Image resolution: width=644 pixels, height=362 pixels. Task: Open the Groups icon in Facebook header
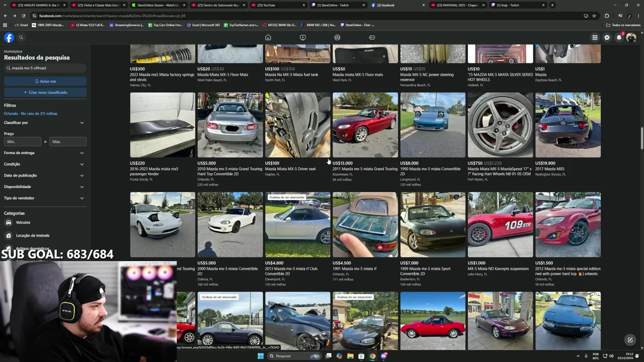pyautogui.click(x=338, y=37)
